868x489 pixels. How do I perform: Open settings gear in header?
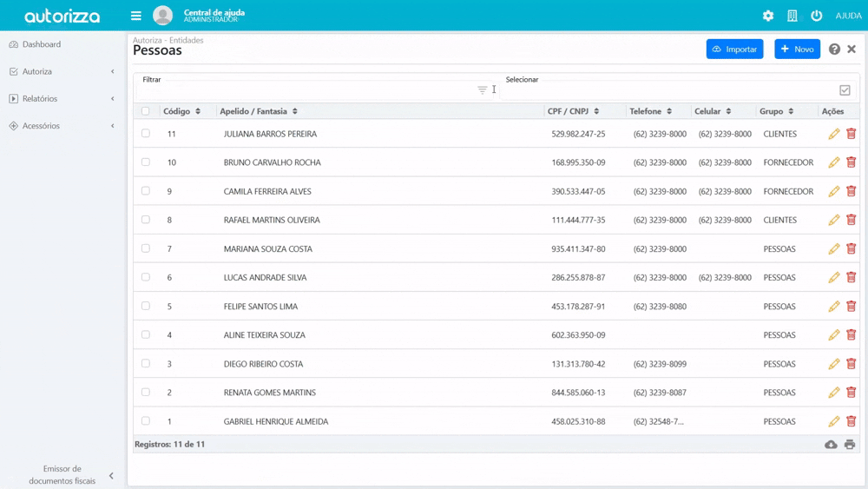(x=768, y=16)
